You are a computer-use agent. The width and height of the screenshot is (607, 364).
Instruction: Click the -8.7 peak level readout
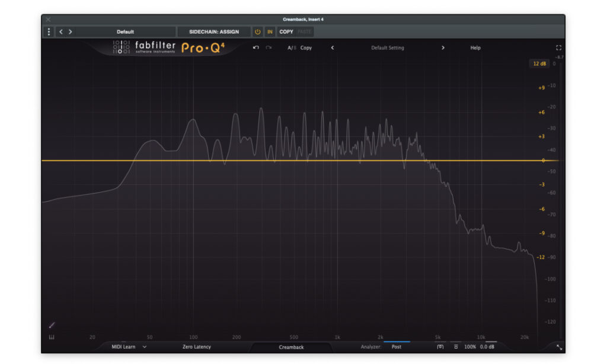[x=560, y=57]
